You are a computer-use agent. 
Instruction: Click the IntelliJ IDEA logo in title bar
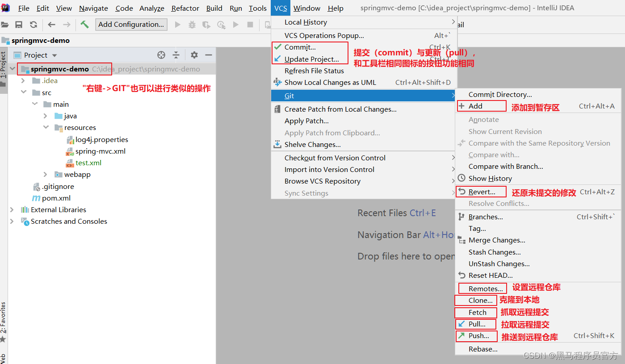[6, 8]
